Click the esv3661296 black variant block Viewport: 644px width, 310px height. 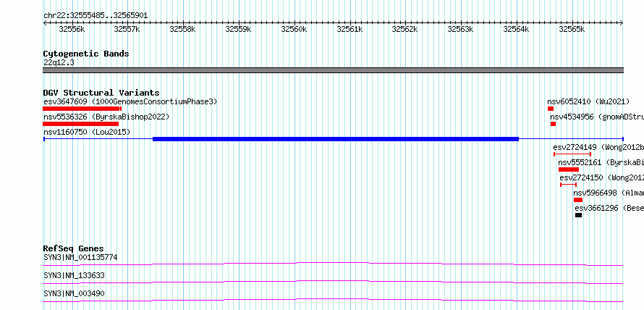(x=578, y=215)
